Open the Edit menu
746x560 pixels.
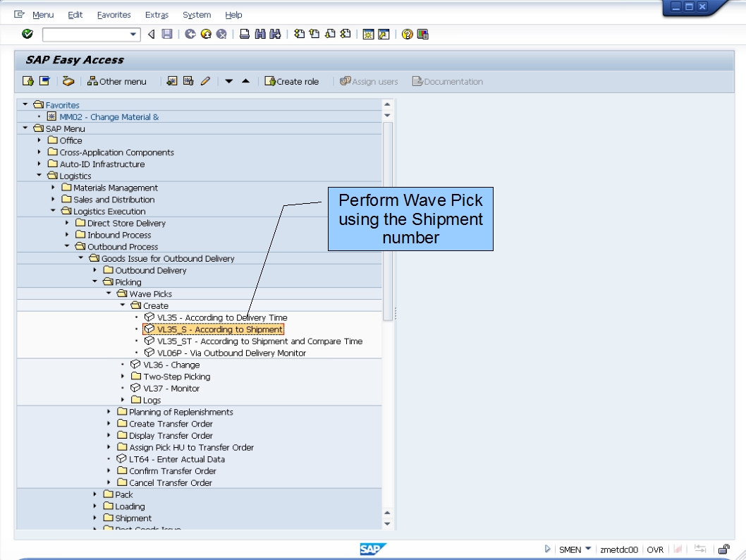click(x=75, y=15)
